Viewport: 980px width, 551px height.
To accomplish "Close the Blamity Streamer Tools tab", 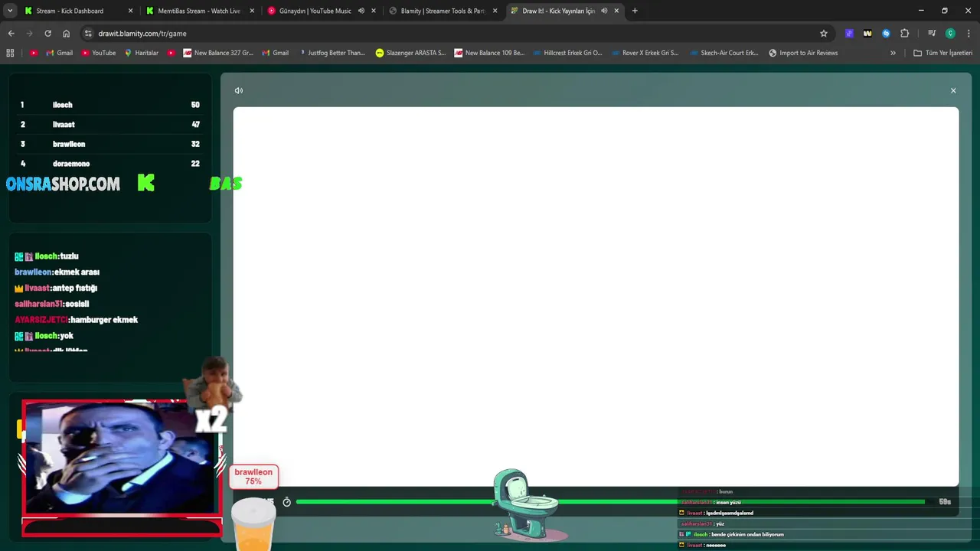I will pyautogui.click(x=495, y=11).
